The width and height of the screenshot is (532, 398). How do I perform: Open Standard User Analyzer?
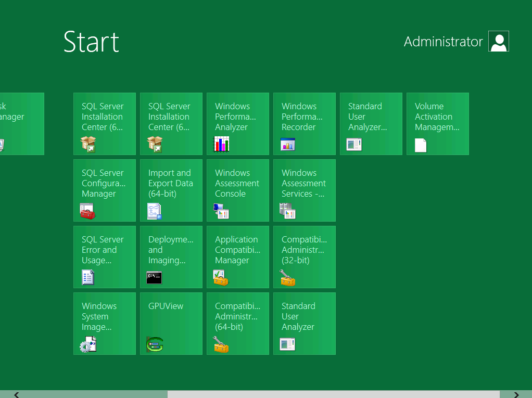(304, 324)
